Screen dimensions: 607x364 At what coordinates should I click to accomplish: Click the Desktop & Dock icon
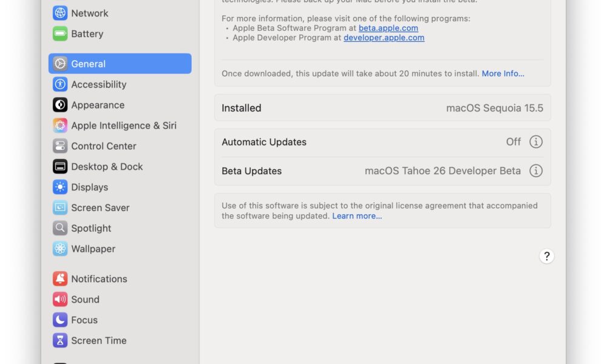pyautogui.click(x=60, y=166)
